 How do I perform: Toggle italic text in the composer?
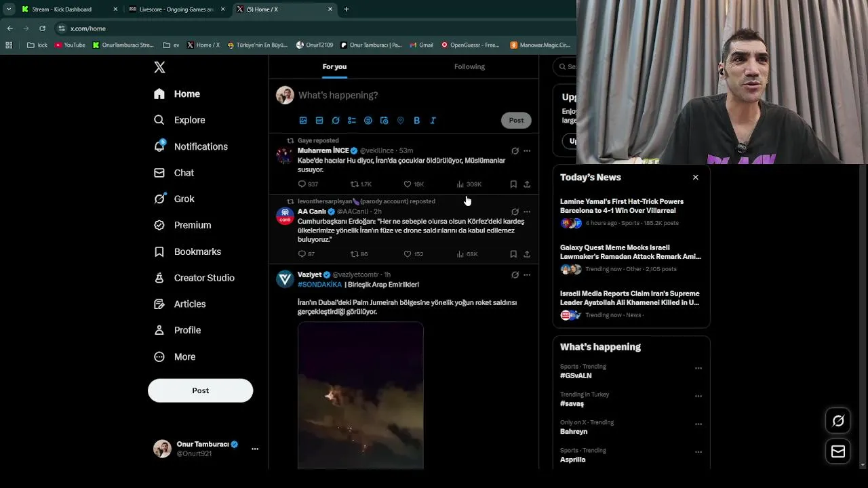pos(433,121)
